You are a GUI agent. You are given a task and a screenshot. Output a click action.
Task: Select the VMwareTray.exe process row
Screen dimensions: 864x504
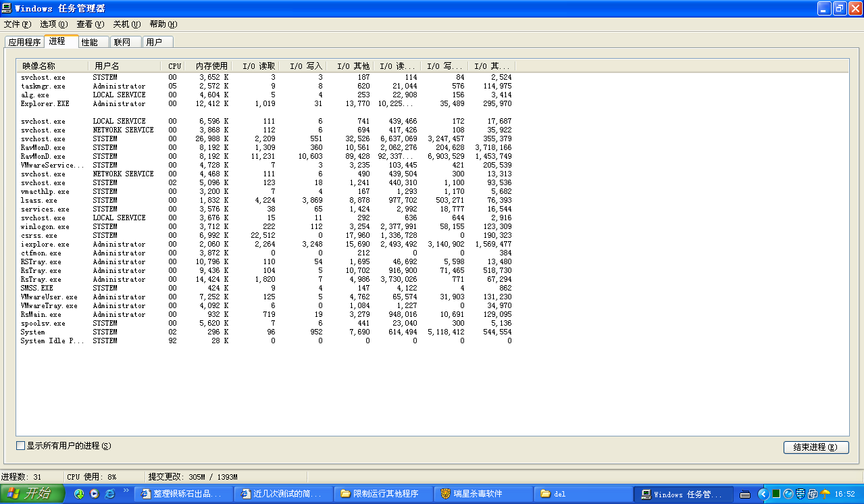(267, 306)
